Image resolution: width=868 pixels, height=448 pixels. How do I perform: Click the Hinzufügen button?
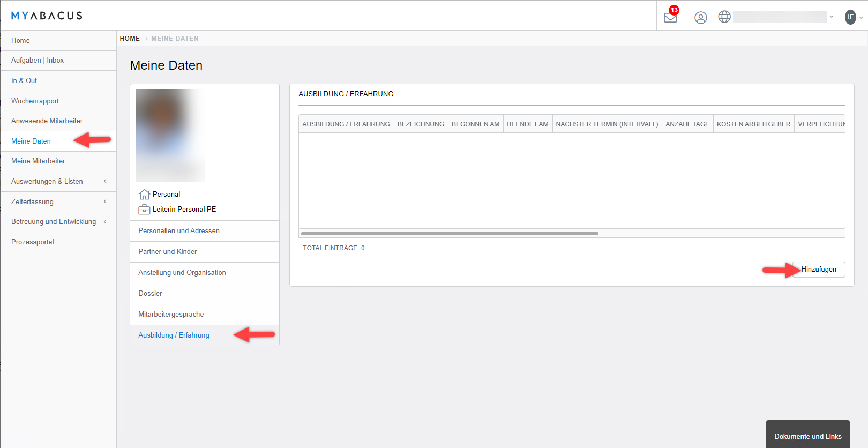pos(819,270)
